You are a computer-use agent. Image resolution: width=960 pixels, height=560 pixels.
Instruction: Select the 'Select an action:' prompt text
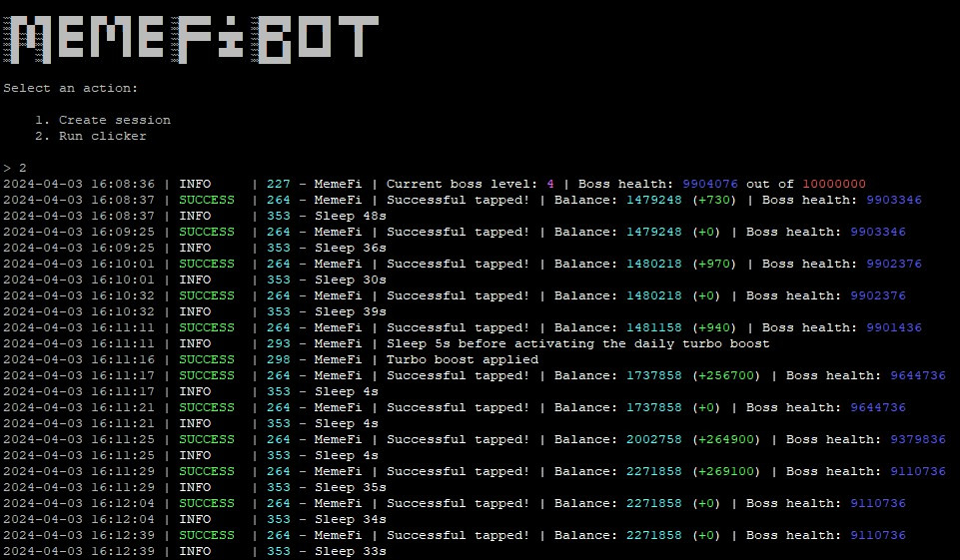70,88
